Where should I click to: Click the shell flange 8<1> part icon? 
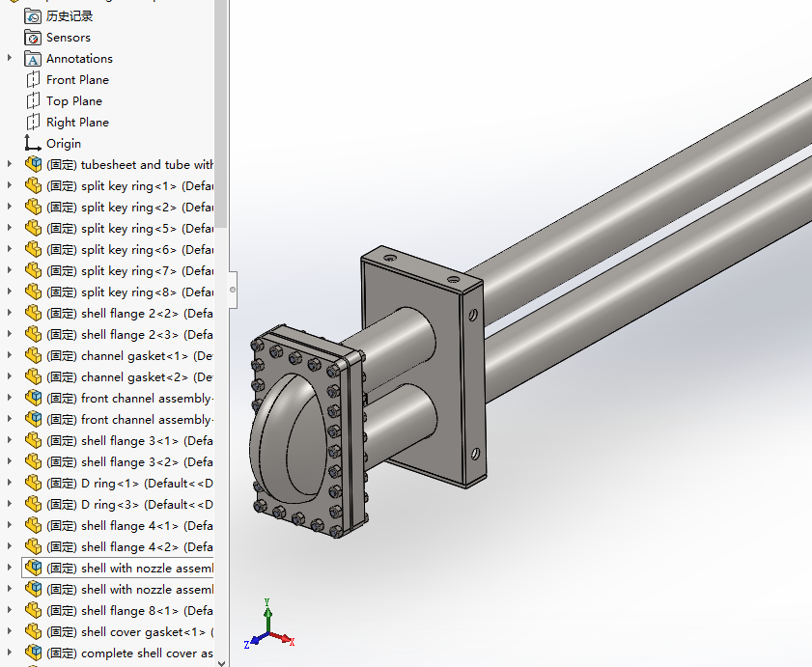click(x=33, y=611)
